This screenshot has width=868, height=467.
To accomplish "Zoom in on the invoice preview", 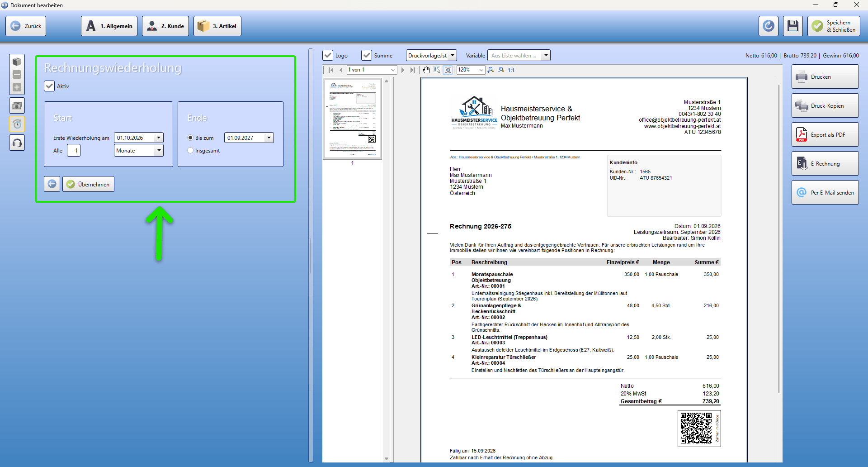I will (x=491, y=70).
